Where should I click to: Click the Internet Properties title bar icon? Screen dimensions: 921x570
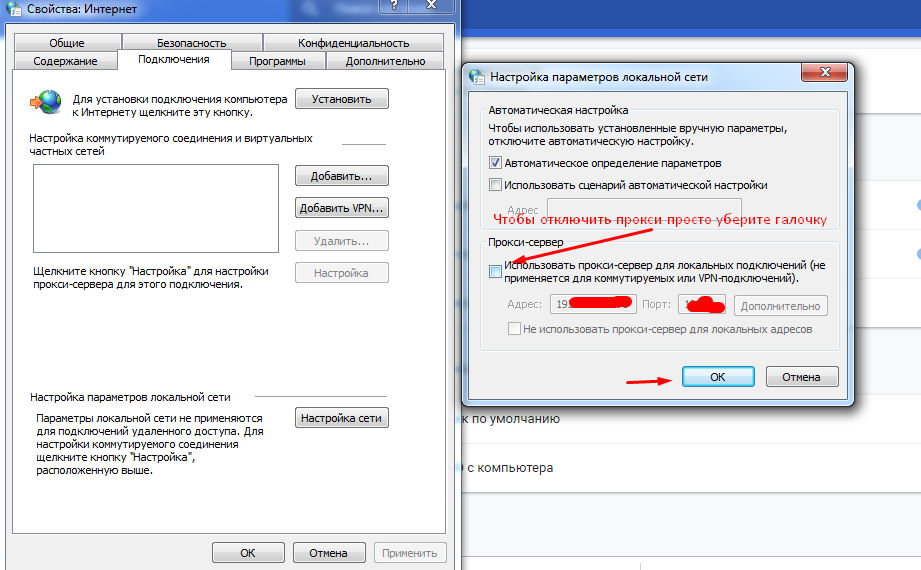point(13,8)
